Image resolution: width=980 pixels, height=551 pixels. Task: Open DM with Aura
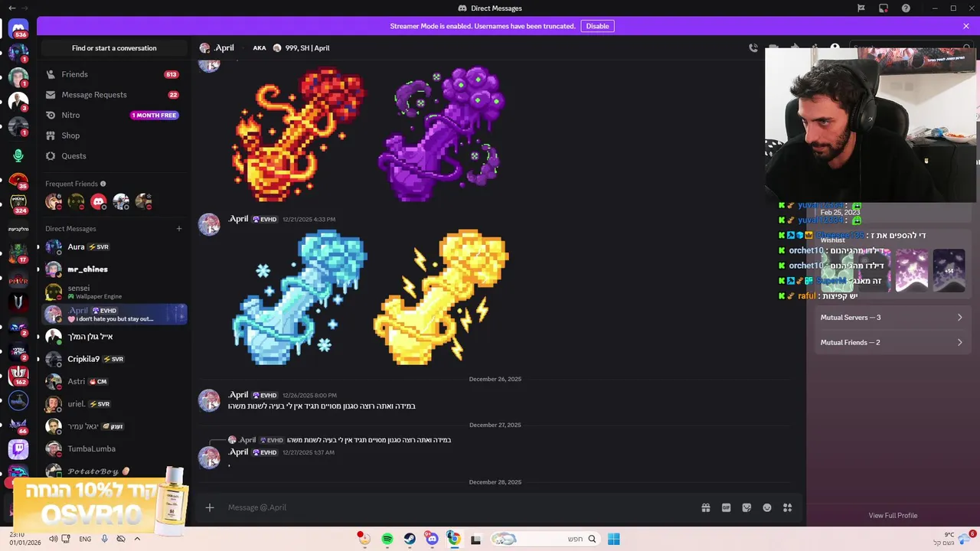point(113,247)
